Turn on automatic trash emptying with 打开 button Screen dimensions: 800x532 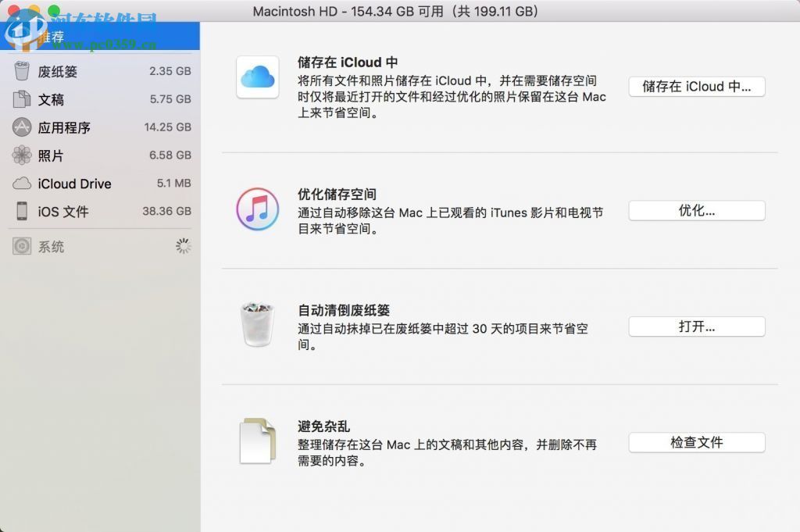tap(696, 327)
